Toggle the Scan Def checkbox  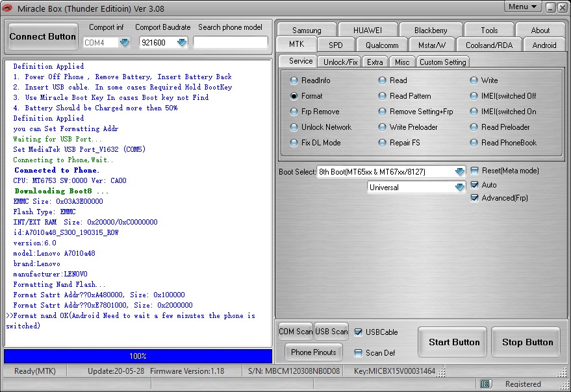pos(359,352)
